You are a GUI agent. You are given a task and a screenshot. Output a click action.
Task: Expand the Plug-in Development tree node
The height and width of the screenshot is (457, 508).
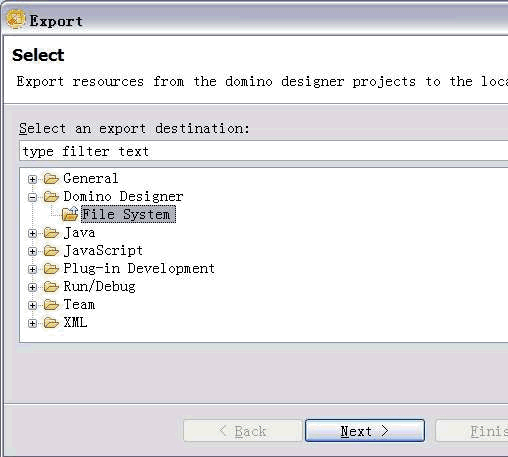point(32,269)
